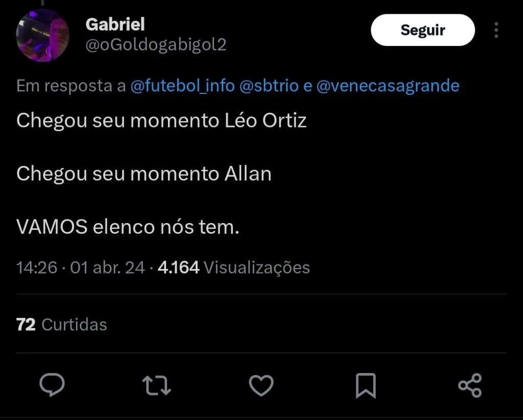Select the line "Chegou seu momento Allan"
Screen dimensions: 523x420
click(x=144, y=174)
